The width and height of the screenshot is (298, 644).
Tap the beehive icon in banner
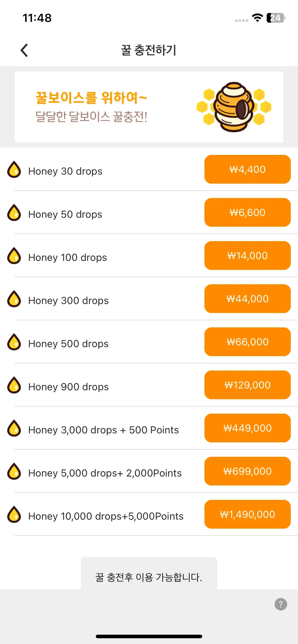point(234,107)
